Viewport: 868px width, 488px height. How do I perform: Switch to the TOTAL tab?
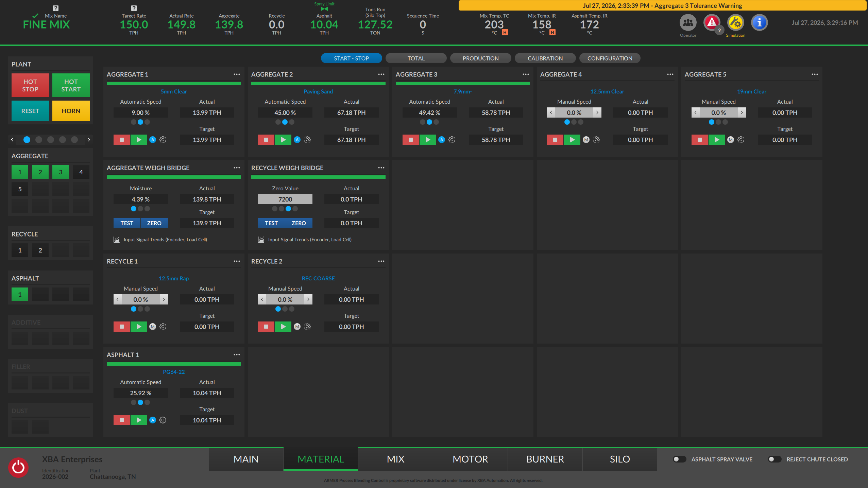click(x=416, y=58)
